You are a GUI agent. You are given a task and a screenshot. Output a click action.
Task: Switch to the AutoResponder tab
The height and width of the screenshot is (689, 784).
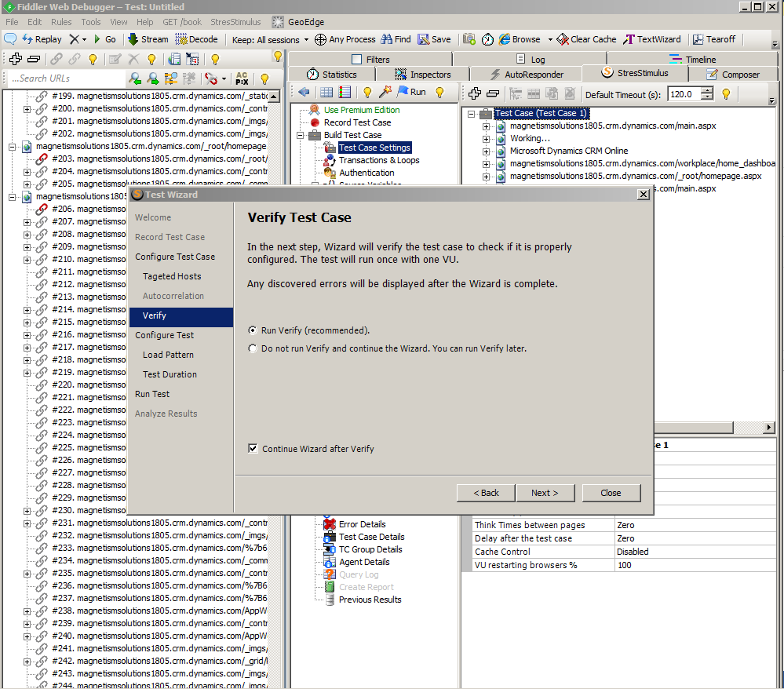click(x=526, y=75)
